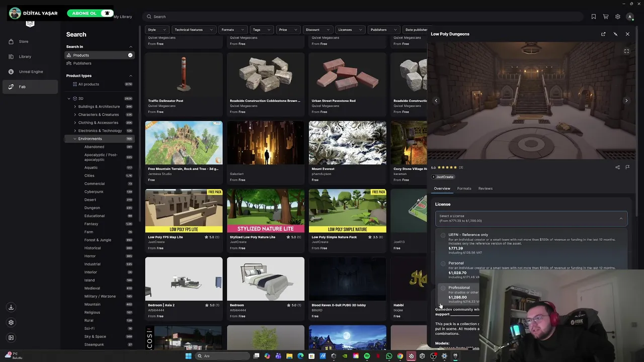Open the Mount Everest listing

click(348, 152)
